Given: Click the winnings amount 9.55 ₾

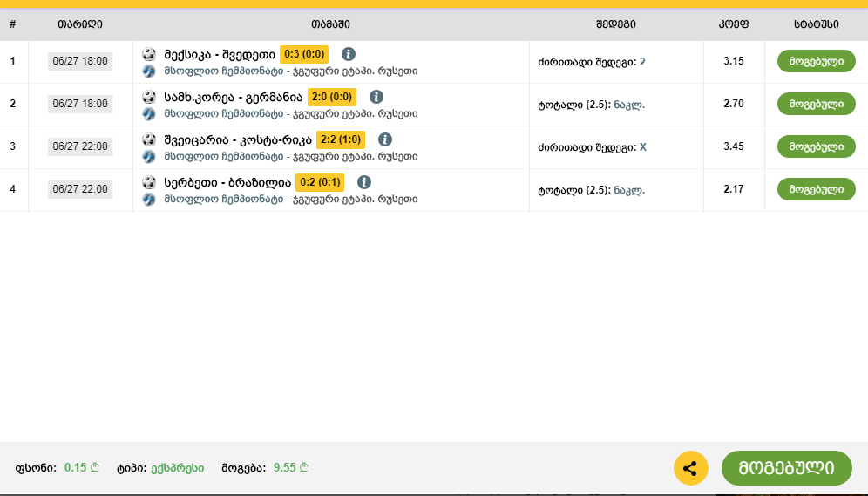Looking at the screenshot, I should coord(291,468).
